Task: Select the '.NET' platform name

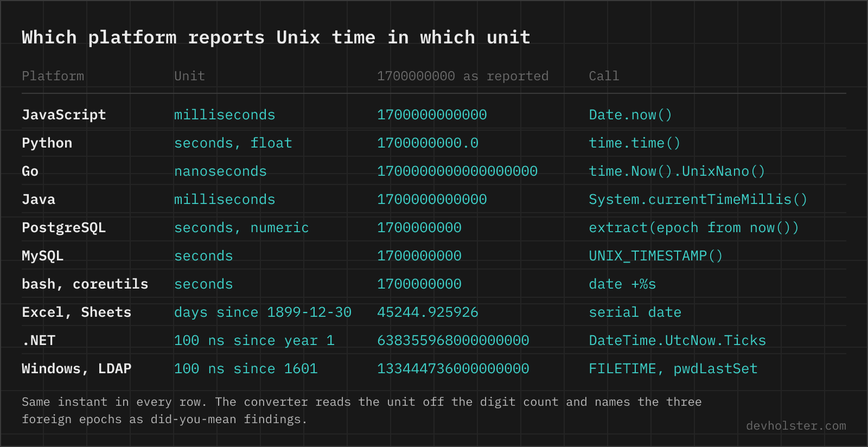Action: tap(39, 341)
